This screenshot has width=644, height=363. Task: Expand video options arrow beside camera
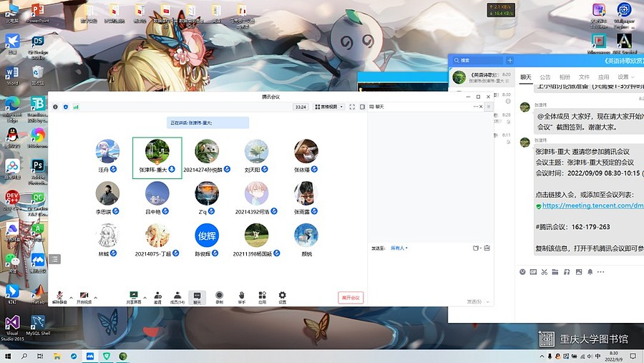click(96, 298)
